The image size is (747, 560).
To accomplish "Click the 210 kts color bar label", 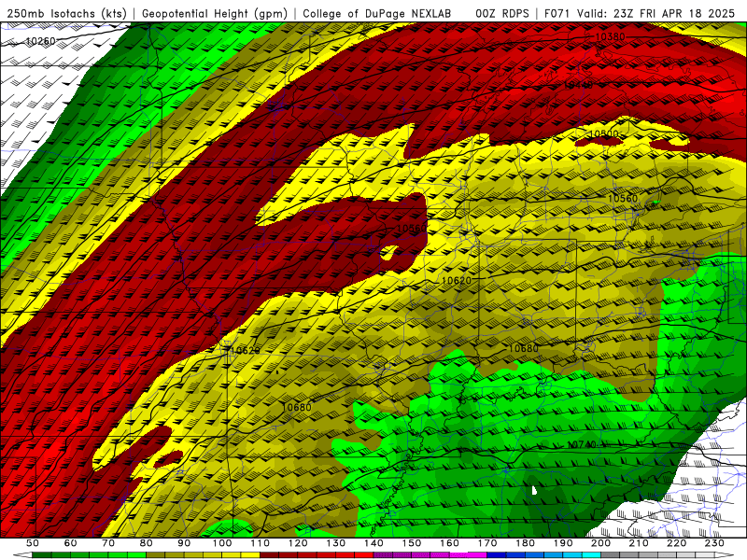I will point(639,543).
